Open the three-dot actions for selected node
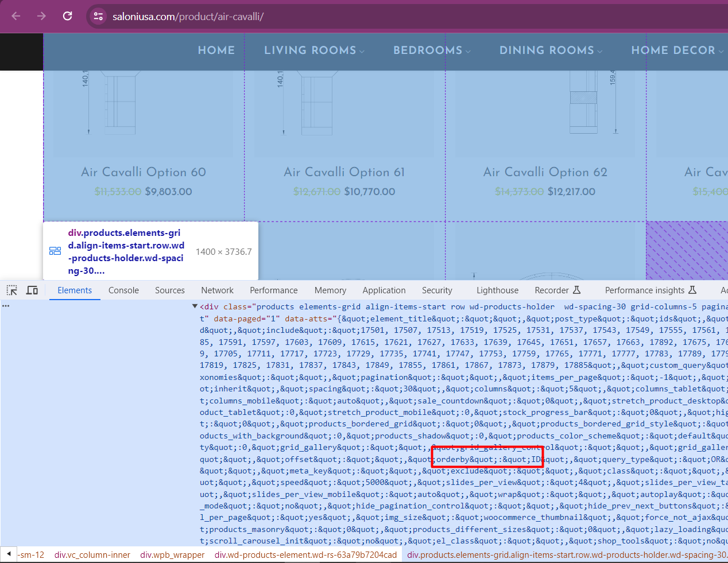 pos(6,306)
